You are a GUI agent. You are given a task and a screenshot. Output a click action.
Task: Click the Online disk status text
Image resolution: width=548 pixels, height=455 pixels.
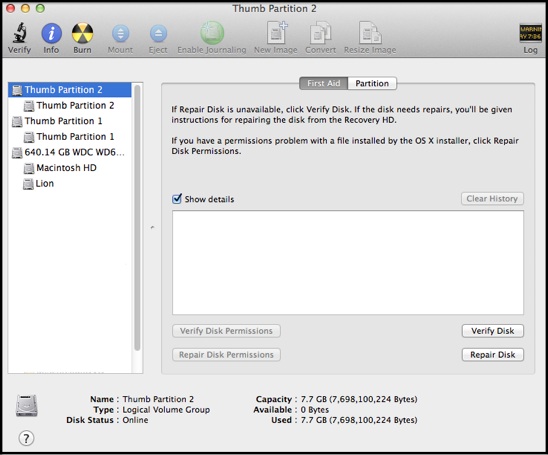coord(135,420)
